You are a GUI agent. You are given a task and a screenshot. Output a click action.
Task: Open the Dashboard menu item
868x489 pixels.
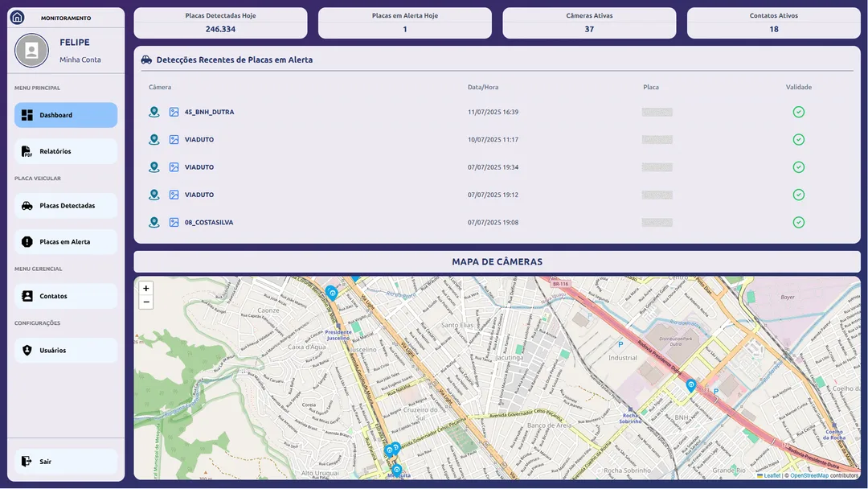point(66,115)
